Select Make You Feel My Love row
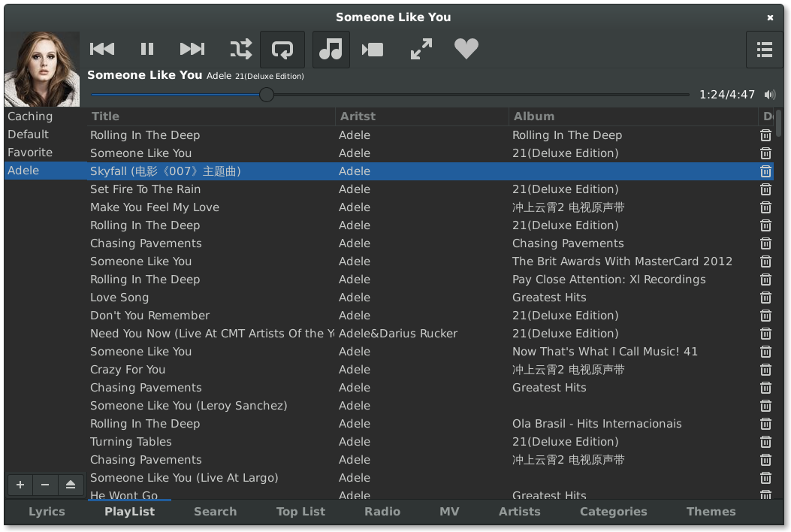 pos(430,207)
